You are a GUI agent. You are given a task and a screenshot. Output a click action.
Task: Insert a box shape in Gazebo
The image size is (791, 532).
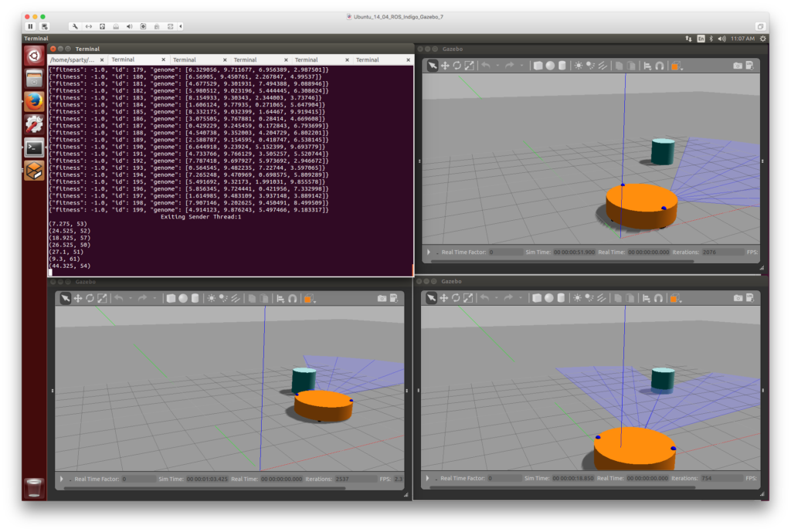538,66
